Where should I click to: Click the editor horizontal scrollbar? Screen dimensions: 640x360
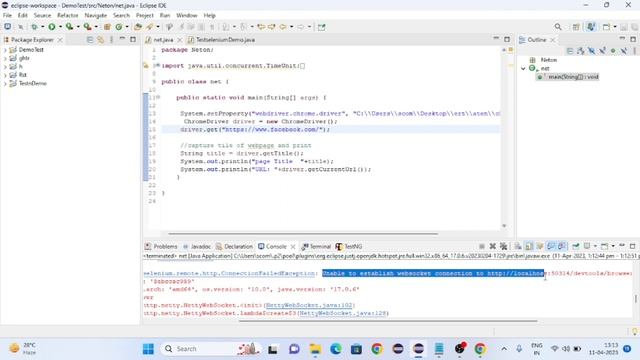(x=303, y=234)
